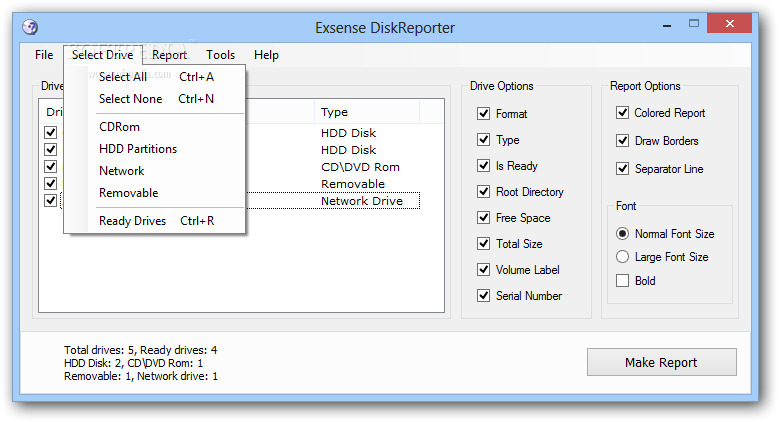Choose Select None menu entry

155,99
